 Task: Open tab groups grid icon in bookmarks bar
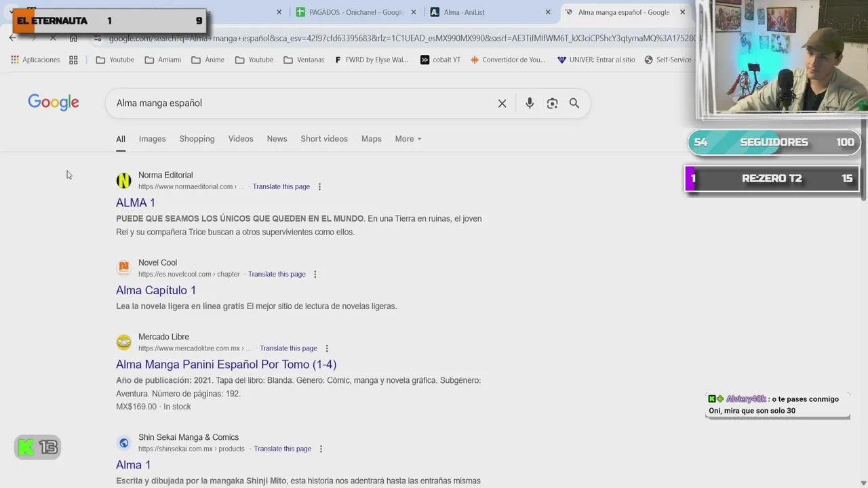[x=73, y=60]
